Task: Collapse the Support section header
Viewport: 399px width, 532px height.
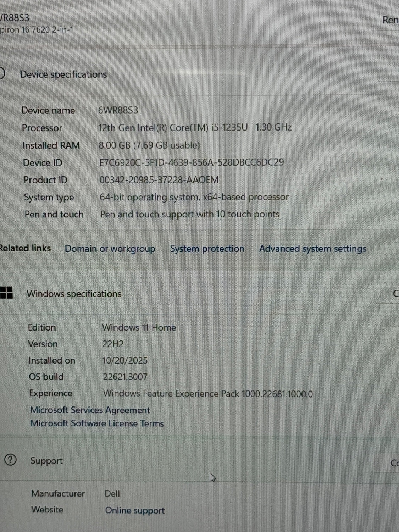Action: 46,461
